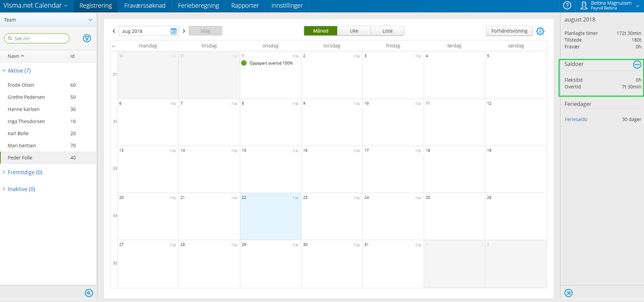Open the Fraværssøknad tab
Image resolution: width=644 pixels, height=302 pixels.
point(145,6)
